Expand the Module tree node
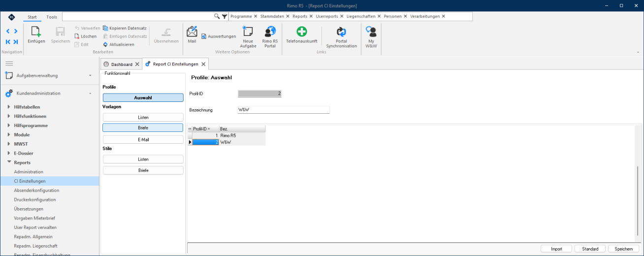 (9, 134)
